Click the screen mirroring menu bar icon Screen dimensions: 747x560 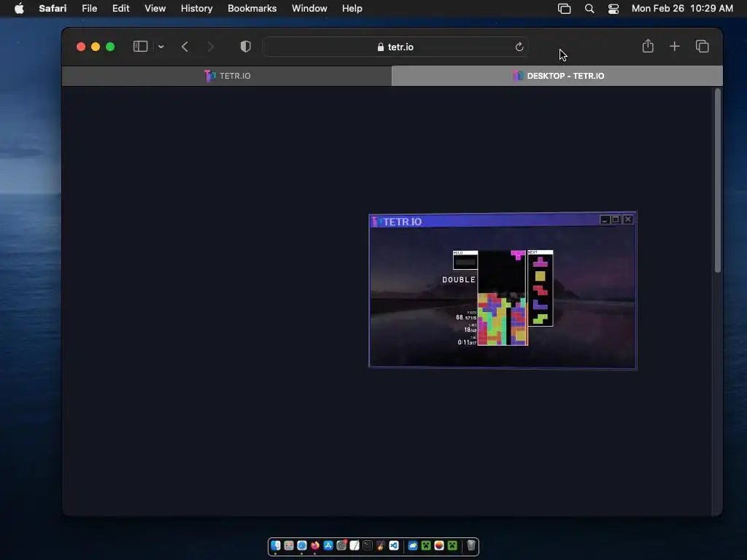click(x=564, y=9)
